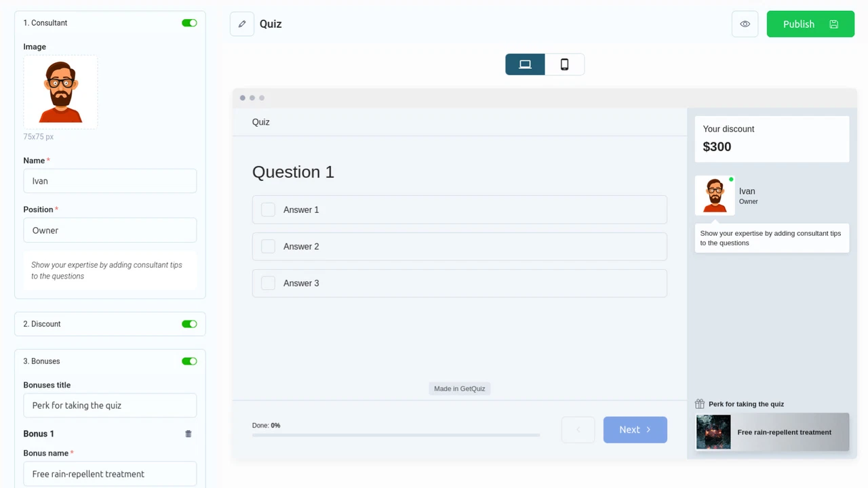Expand the 3. Bonuses section
Viewport: 868px width, 488px height.
click(41, 361)
